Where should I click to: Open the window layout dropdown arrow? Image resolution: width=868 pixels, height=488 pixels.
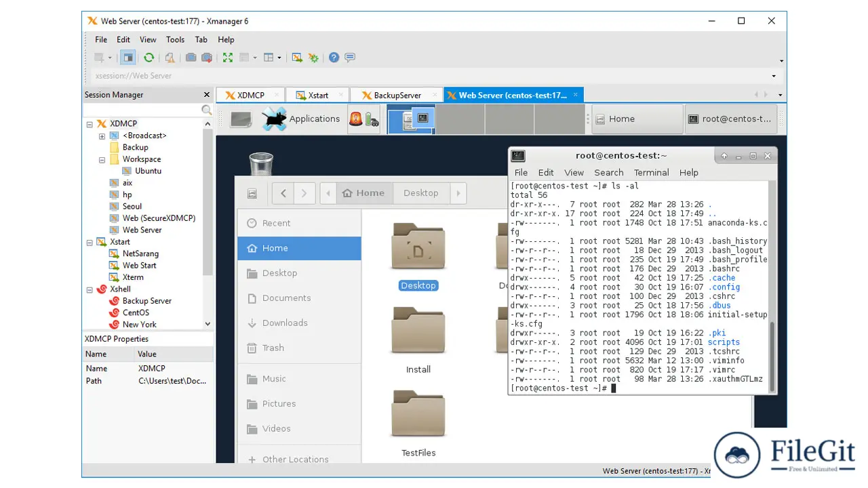279,58
